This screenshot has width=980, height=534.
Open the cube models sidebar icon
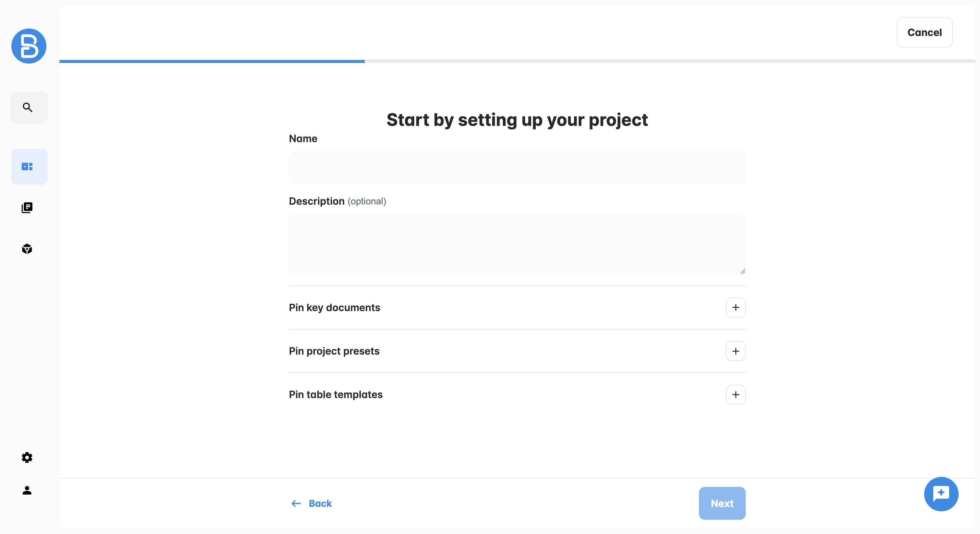pyautogui.click(x=27, y=249)
